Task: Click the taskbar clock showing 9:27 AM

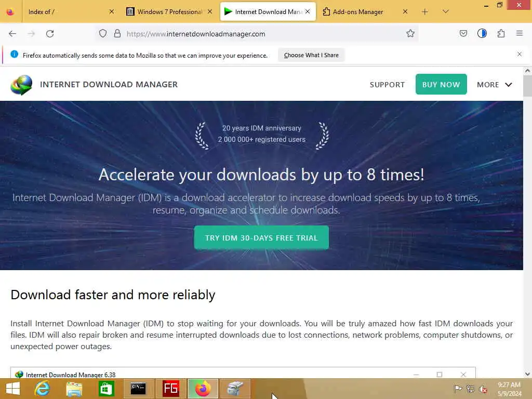Action: point(509,389)
